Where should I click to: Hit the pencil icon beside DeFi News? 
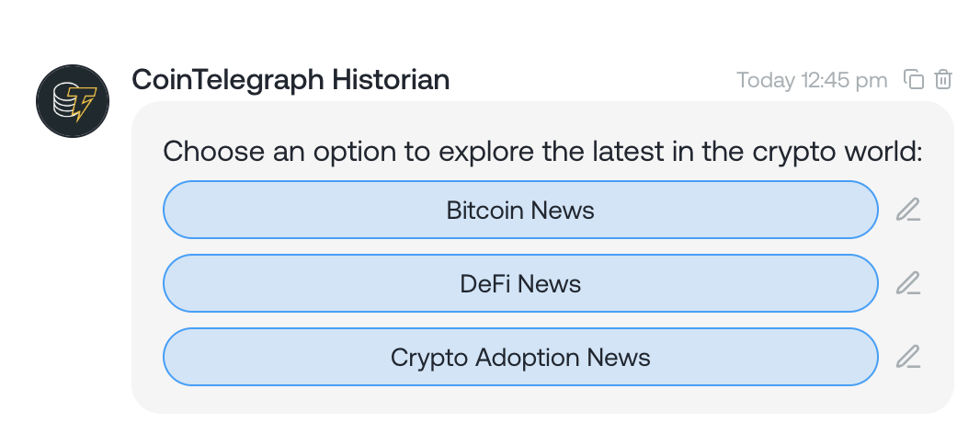pos(908,283)
